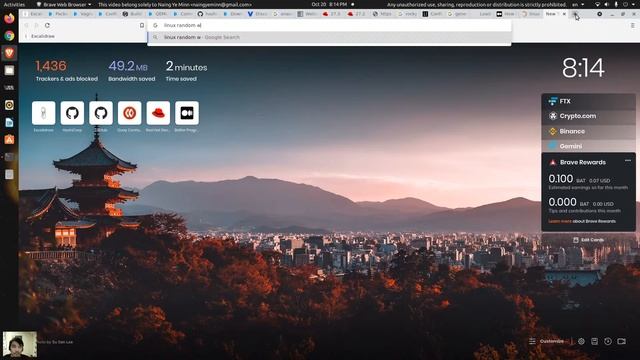Switch to the Build browser tab

coord(133,14)
